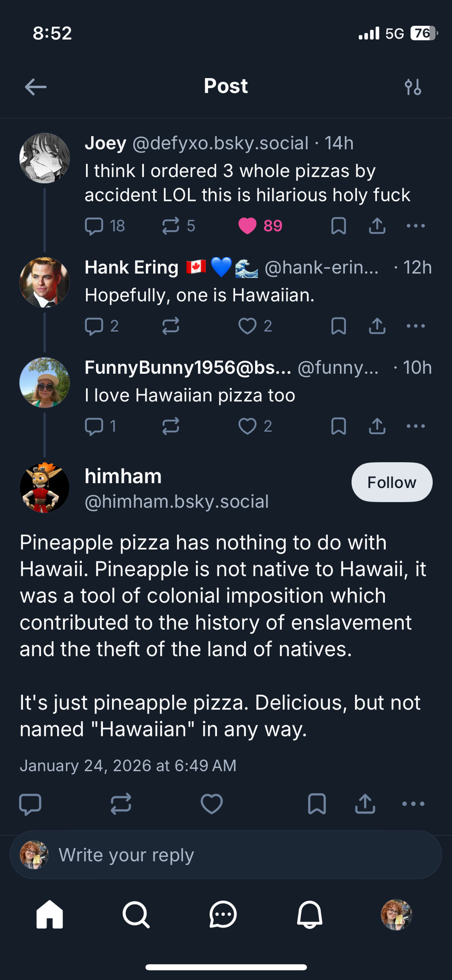Tap the Write your reply field

[225, 855]
